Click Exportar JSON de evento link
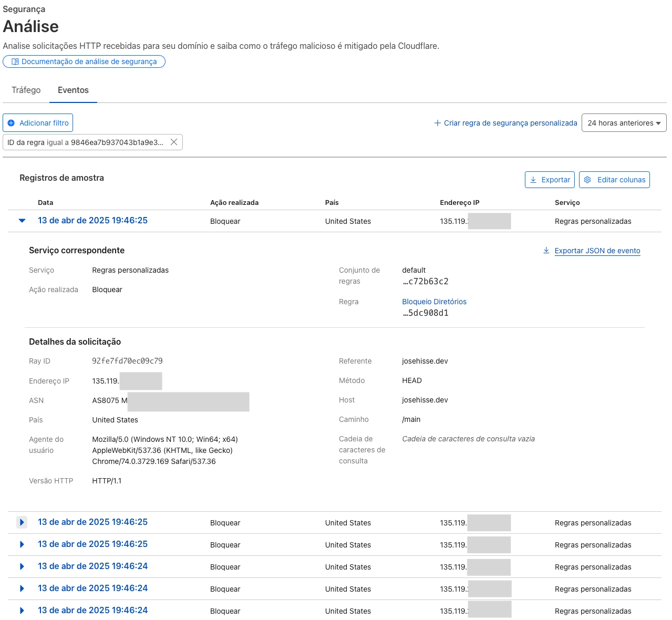Image resolution: width=672 pixels, height=620 pixels. (x=597, y=251)
